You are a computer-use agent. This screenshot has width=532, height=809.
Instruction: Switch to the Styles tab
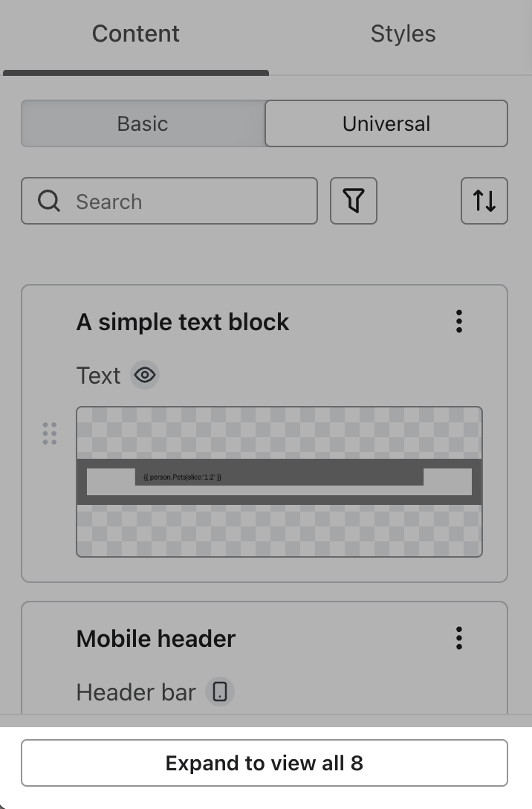[x=403, y=33]
